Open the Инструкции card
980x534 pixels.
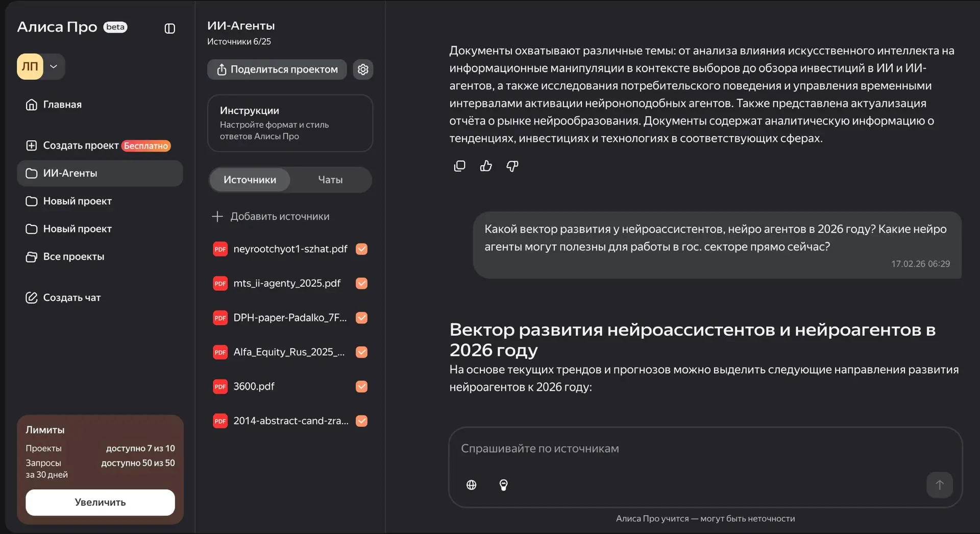click(290, 123)
